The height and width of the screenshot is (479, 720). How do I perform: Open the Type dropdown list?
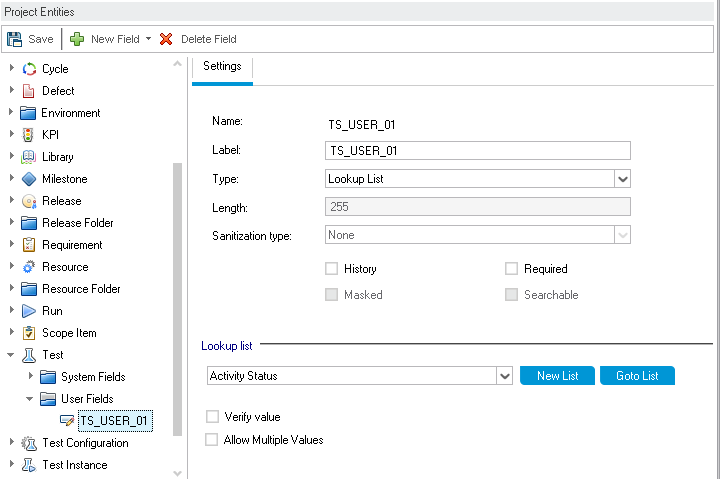click(622, 179)
